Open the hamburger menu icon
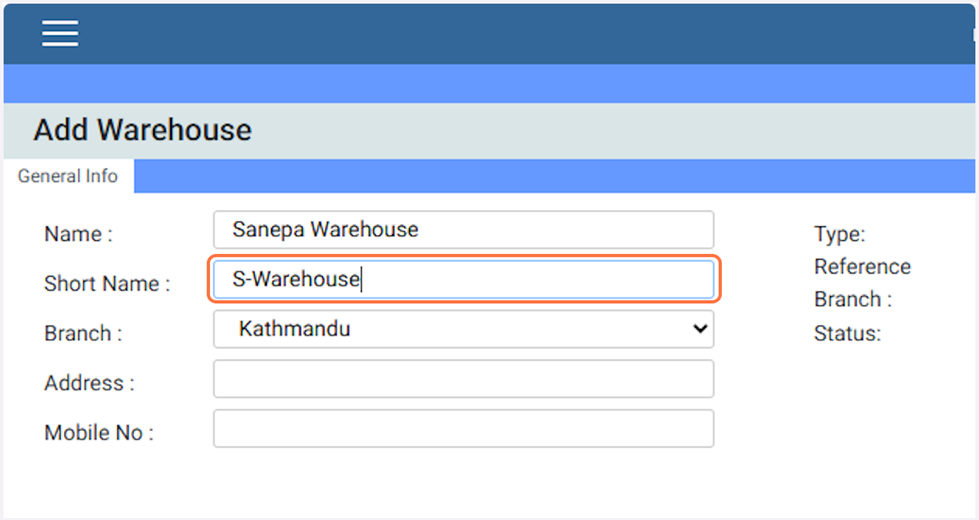Screen dimensions: 979x520 point(60,34)
